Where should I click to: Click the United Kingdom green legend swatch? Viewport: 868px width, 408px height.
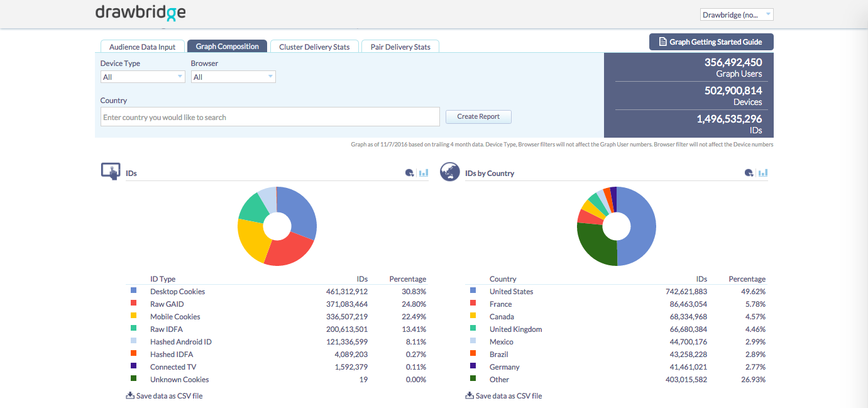[473, 328]
